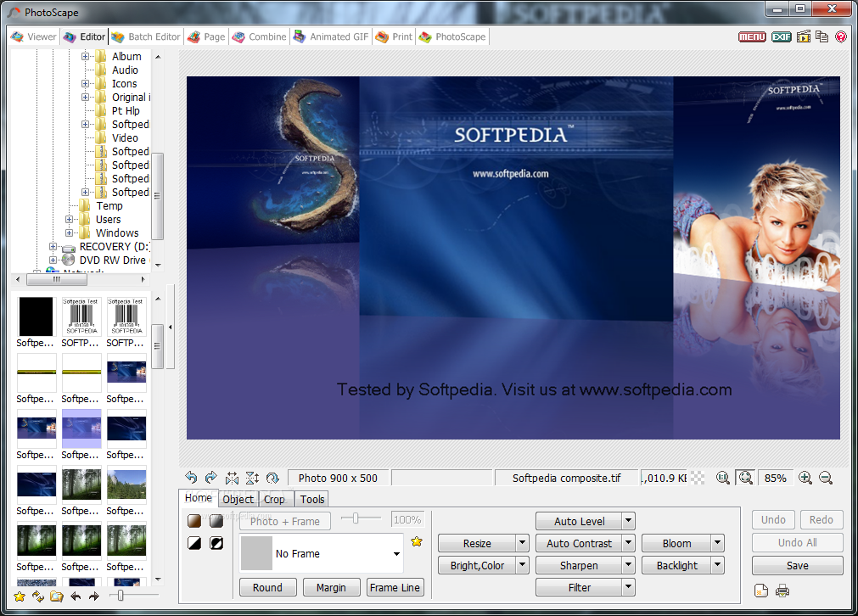The height and width of the screenshot is (616, 858).
Task: Show EXIF information icon
Action: (x=782, y=36)
